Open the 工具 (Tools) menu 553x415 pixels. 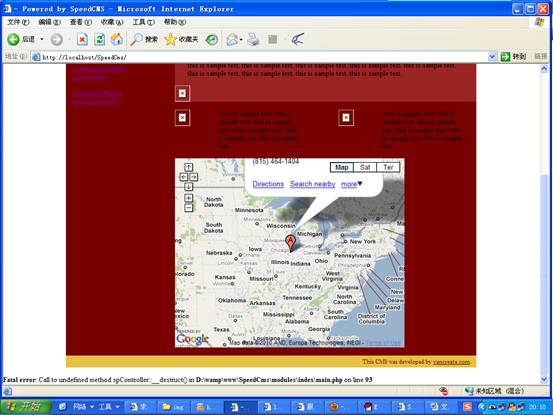(143, 22)
